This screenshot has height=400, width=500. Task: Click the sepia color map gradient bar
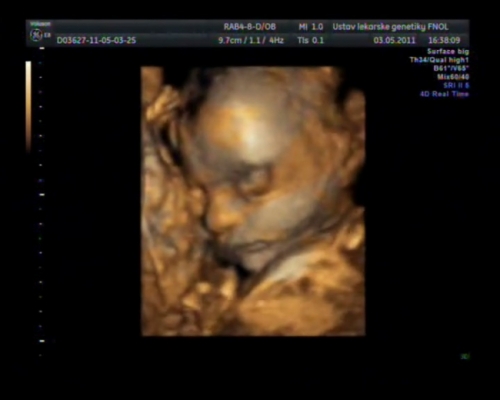(28, 107)
